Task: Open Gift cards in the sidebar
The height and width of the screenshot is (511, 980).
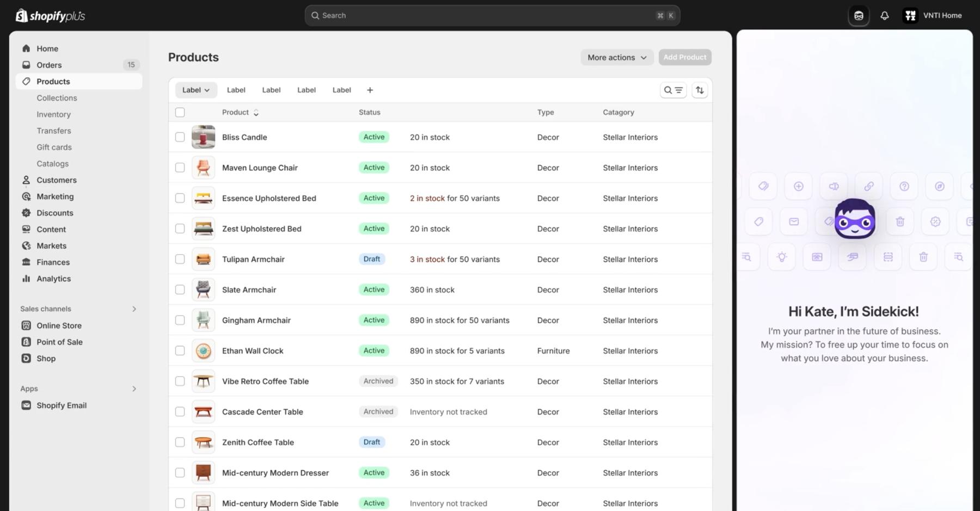Action: (x=54, y=147)
